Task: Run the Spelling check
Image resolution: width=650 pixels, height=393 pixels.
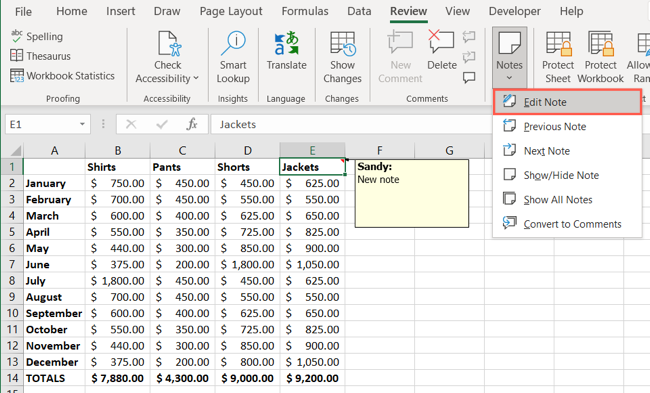Action: (37, 36)
